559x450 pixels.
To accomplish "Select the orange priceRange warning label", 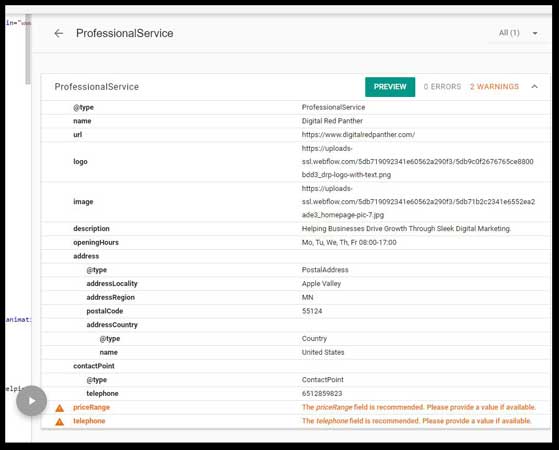I will (91, 407).
